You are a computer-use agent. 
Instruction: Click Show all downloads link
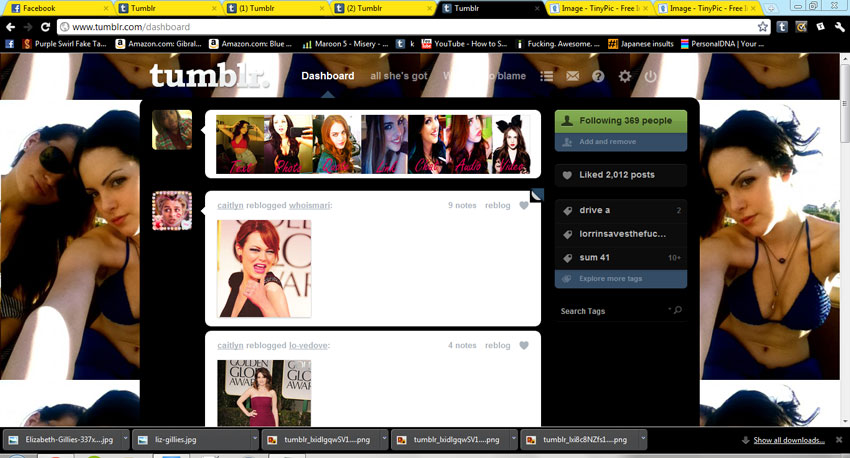789,440
